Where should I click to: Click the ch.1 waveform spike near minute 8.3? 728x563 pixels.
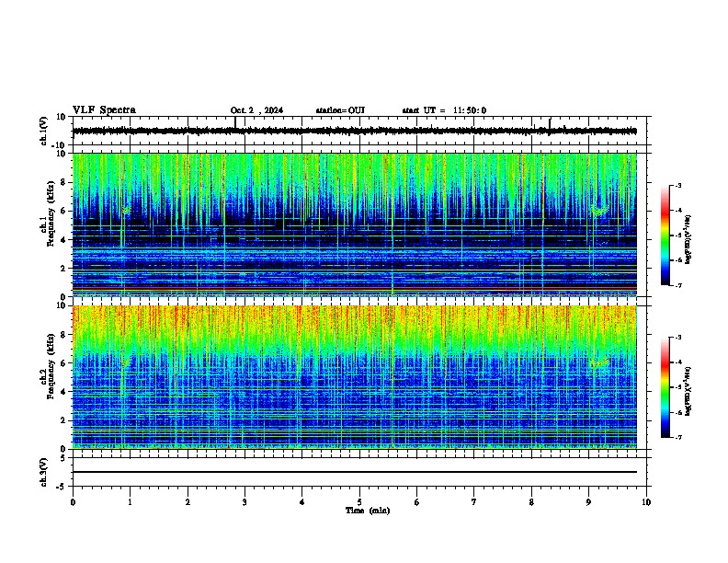551,123
